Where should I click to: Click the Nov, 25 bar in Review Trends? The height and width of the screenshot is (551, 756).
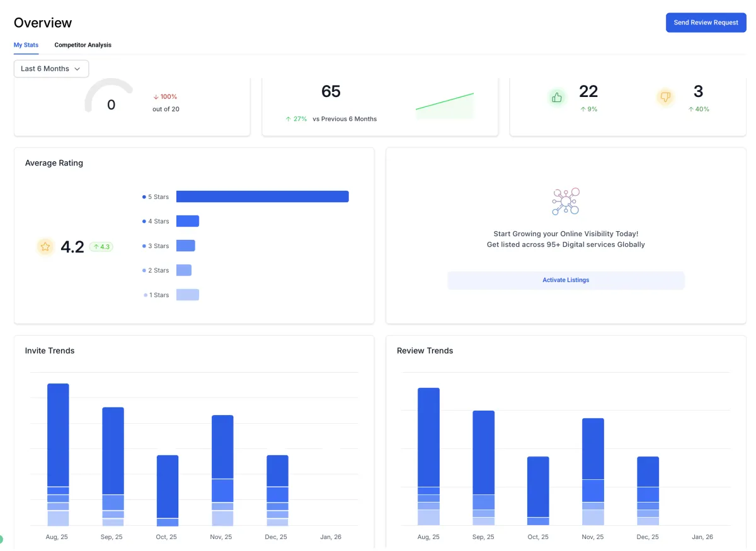593,472
